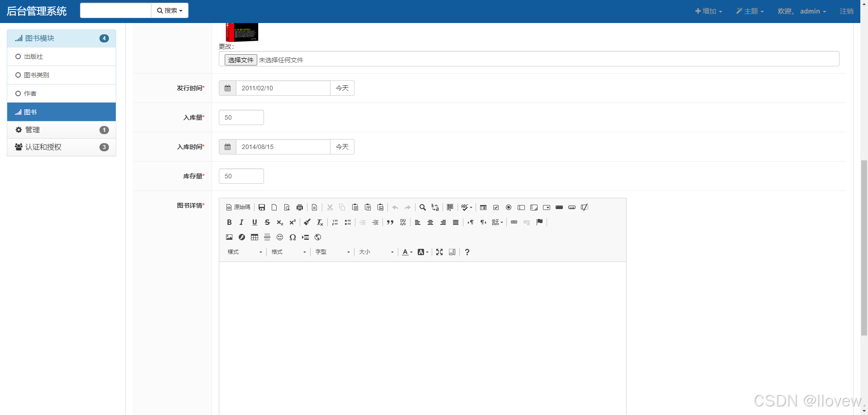Open the 格式 format dropdown
The image size is (868, 415).
[x=288, y=252]
